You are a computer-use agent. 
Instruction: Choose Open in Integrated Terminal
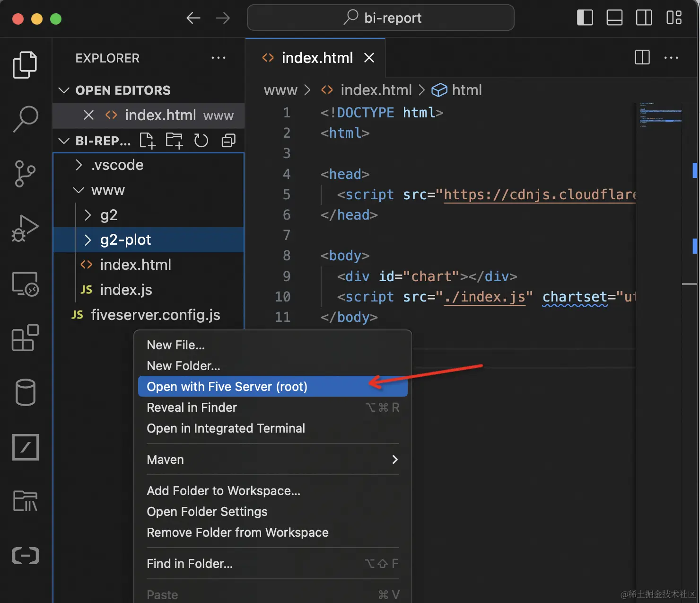[x=273, y=428]
